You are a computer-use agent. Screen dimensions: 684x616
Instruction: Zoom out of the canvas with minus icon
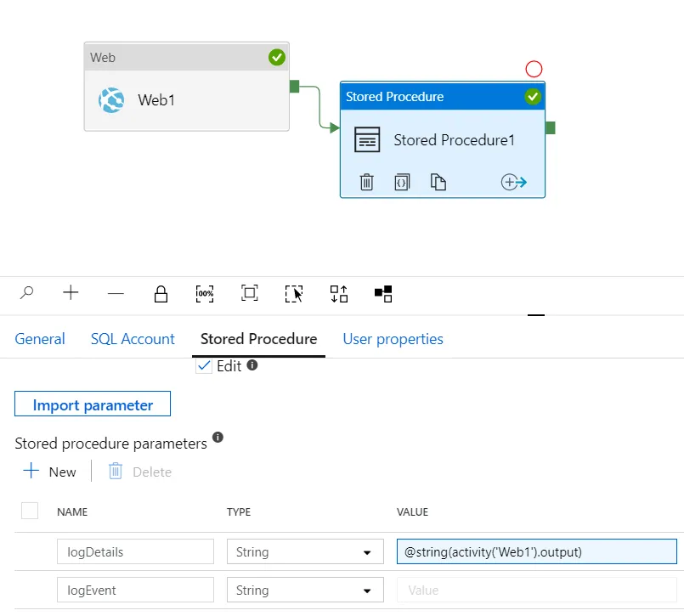116,294
